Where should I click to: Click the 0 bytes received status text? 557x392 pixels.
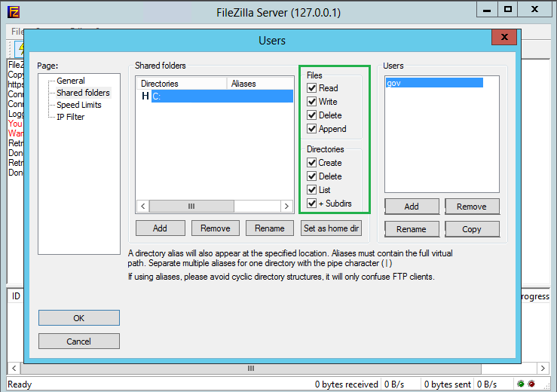[347, 384]
